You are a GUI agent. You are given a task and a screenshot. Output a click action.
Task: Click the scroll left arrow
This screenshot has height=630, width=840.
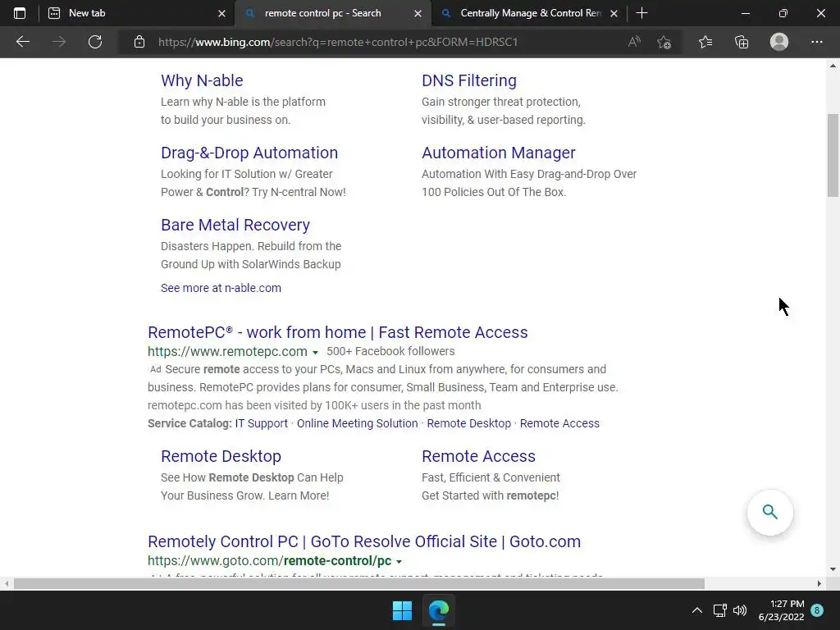(x=7, y=583)
